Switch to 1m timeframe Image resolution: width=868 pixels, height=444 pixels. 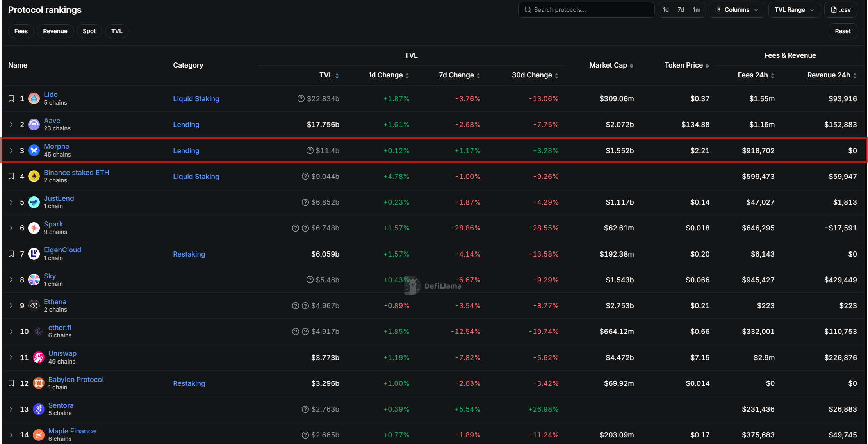[x=697, y=10]
